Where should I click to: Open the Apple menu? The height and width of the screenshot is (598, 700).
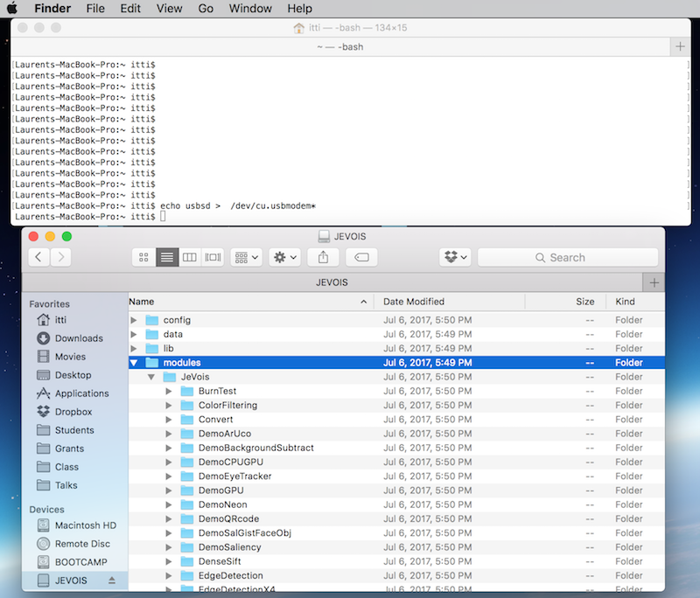[x=12, y=8]
